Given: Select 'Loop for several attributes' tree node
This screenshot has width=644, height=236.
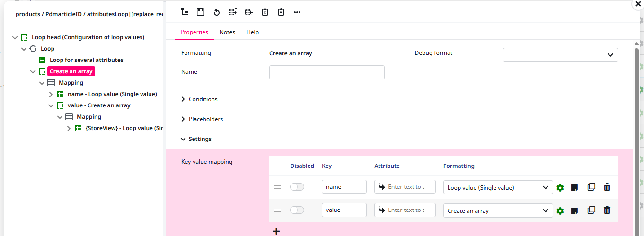Looking at the screenshot, I should (86, 60).
